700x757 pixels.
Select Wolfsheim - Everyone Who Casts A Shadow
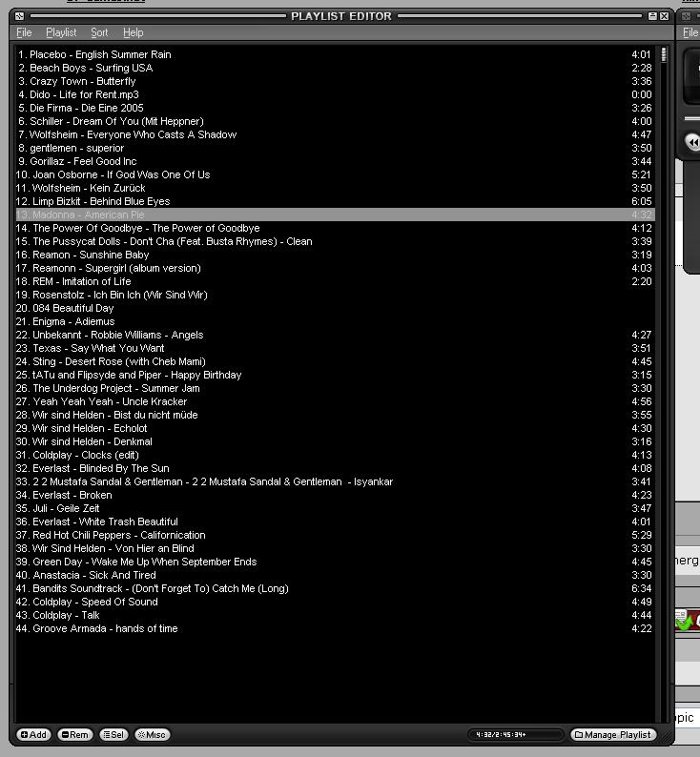pos(335,134)
